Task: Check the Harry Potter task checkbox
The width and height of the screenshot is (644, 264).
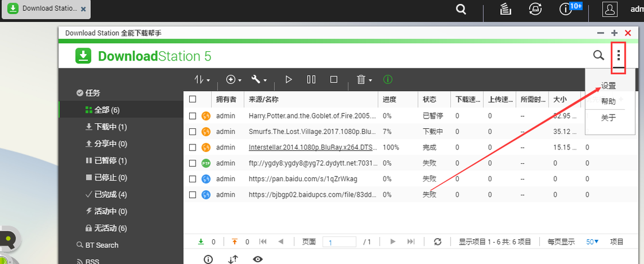Action: (193, 116)
